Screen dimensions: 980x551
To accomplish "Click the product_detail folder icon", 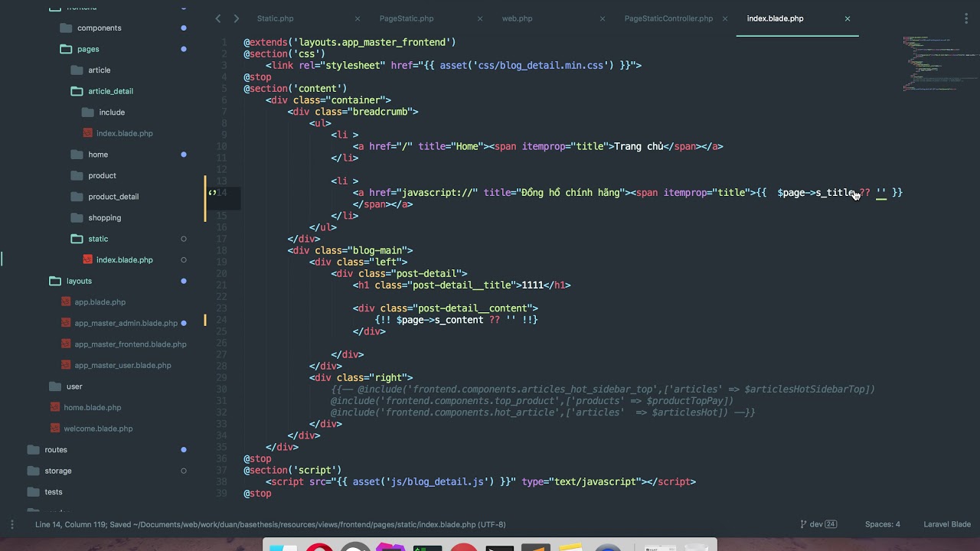I will pos(77,196).
